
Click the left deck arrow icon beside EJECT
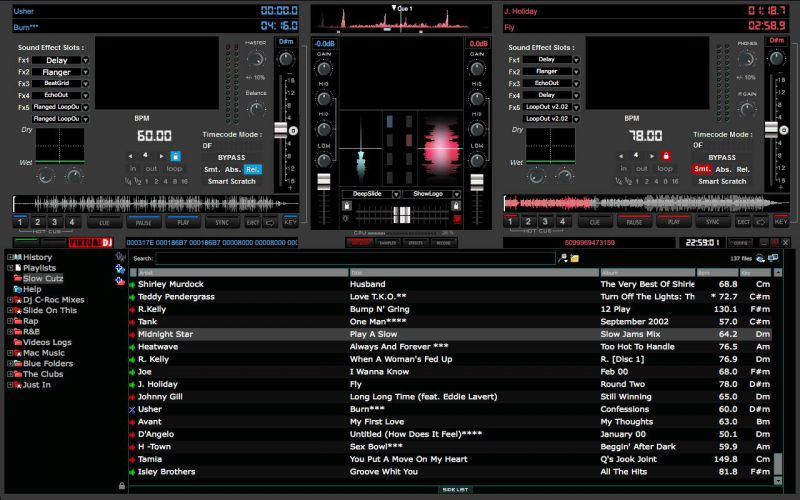click(x=270, y=222)
